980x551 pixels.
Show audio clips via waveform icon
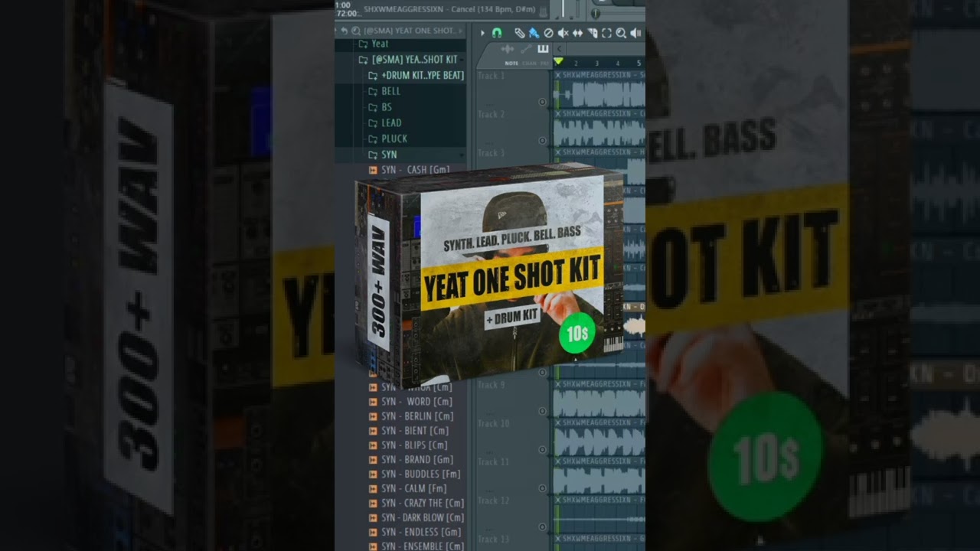click(x=508, y=49)
